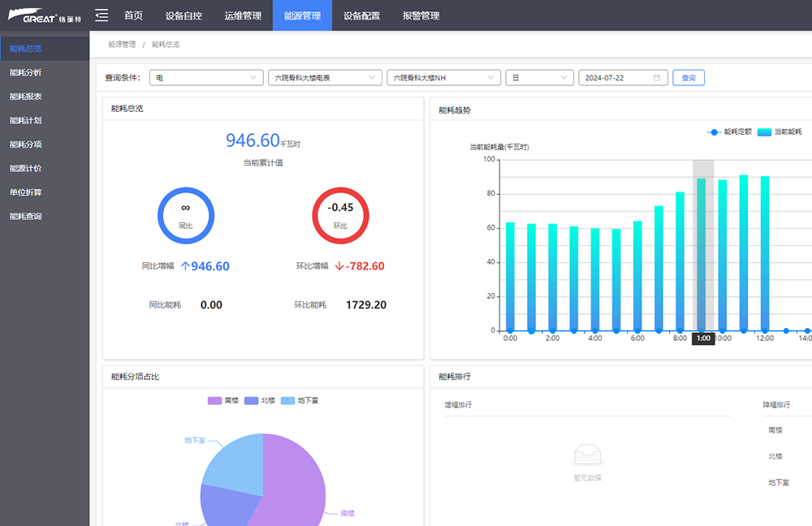Viewport: 812px width, 526px height.
Task: Expand the 日 time period dropdown
Action: [x=539, y=78]
